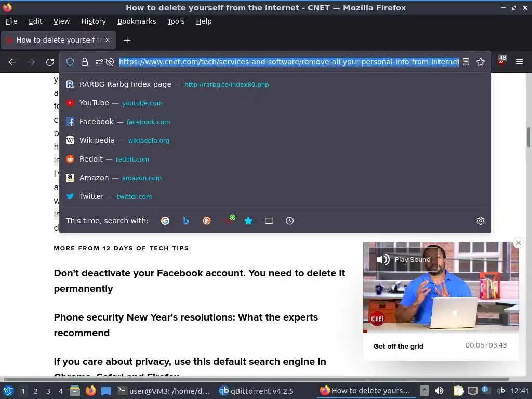Open the Bookmarks menu
Viewport: 532px width, 399px height.
pos(137,21)
